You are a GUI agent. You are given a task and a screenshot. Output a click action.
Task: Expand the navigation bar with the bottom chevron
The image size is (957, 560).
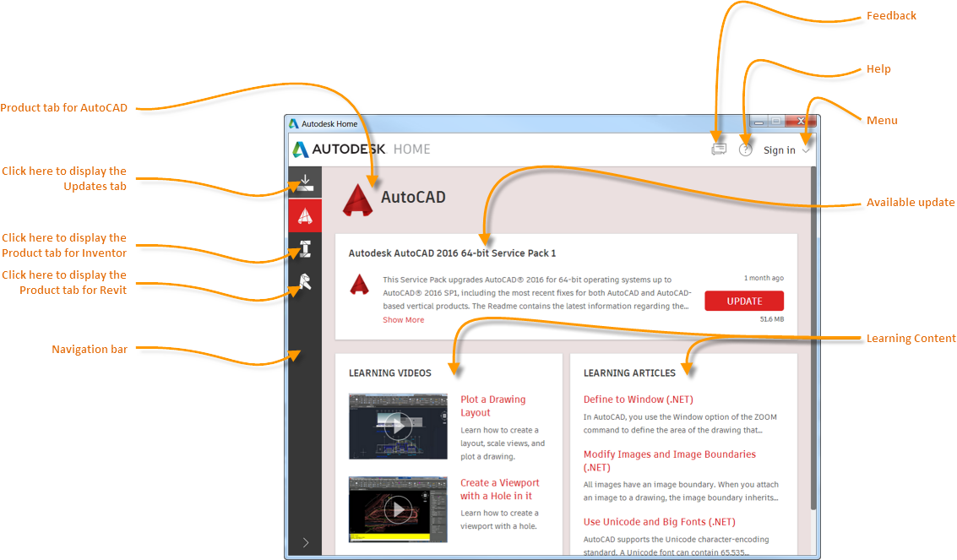(x=305, y=543)
